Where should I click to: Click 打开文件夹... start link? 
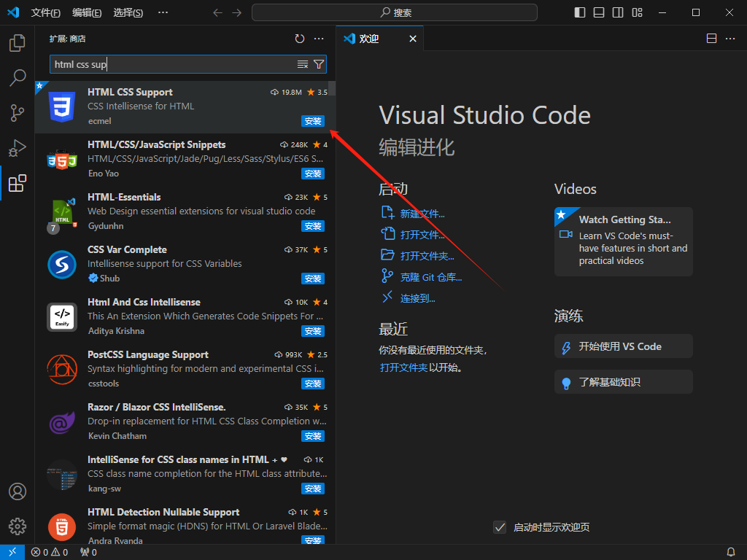[427, 256]
